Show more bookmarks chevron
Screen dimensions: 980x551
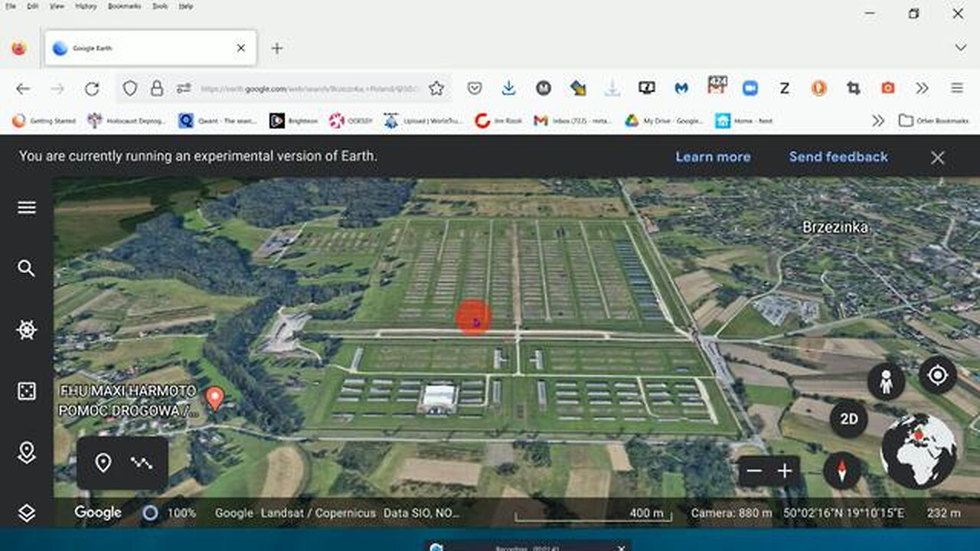tap(878, 121)
